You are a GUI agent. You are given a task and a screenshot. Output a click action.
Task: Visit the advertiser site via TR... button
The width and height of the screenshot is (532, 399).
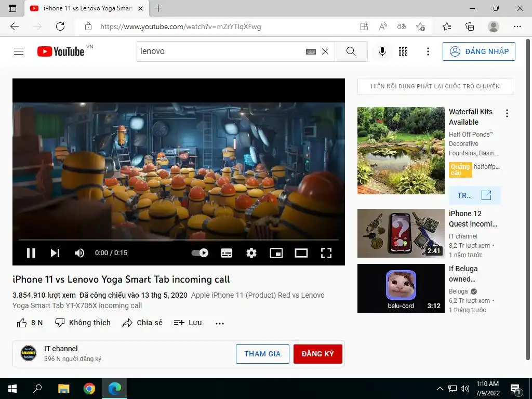click(x=474, y=195)
